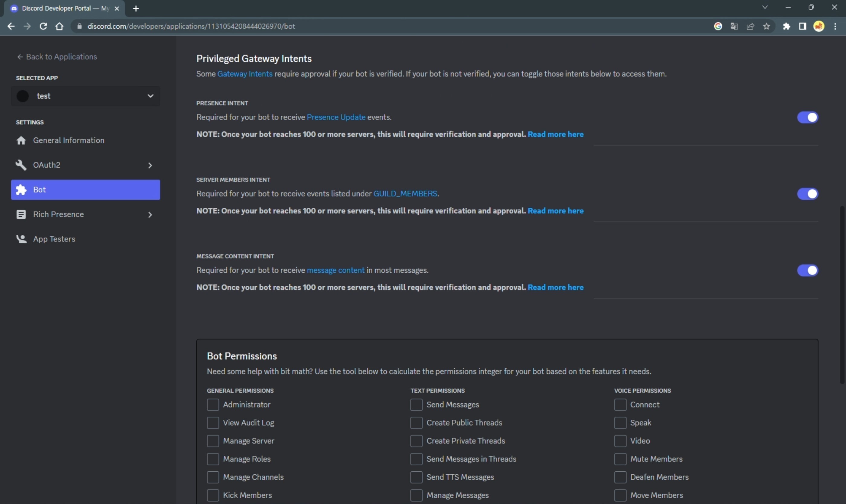Click the browser address bar URL
Screen dimensions: 846x504
(x=191, y=26)
